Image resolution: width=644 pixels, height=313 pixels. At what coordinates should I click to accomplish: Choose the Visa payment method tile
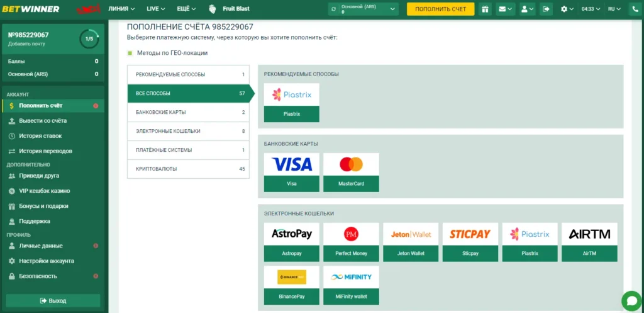292,172
